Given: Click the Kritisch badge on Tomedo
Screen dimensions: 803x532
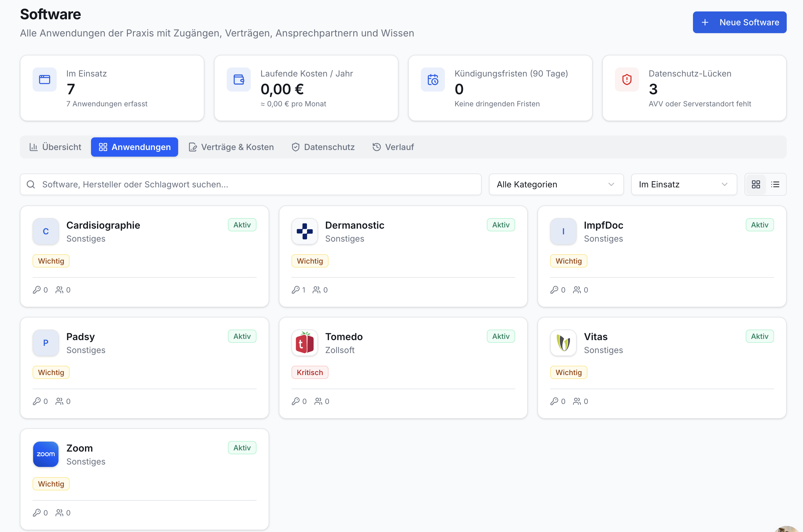Looking at the screenshot, I should [x=310, y=373].
